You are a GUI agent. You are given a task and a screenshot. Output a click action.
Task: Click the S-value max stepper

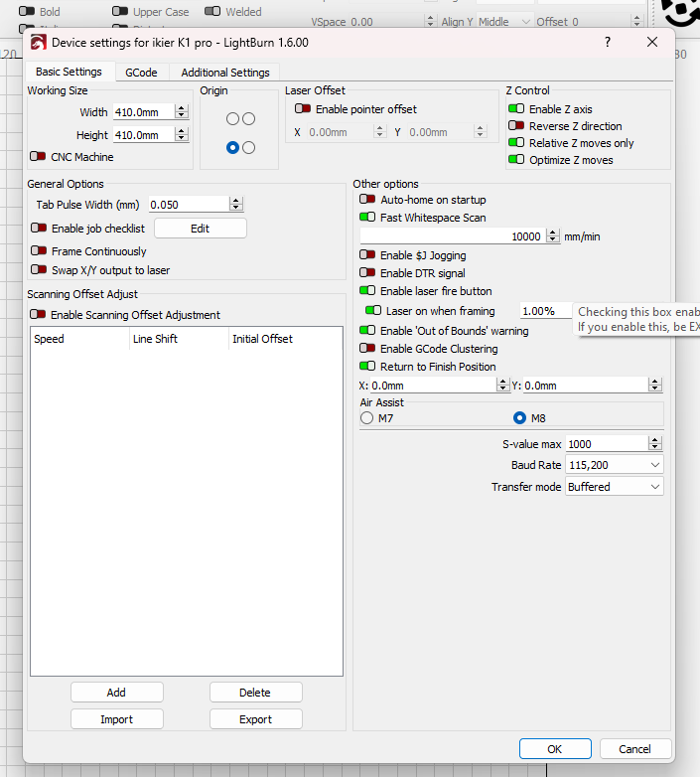655,443
